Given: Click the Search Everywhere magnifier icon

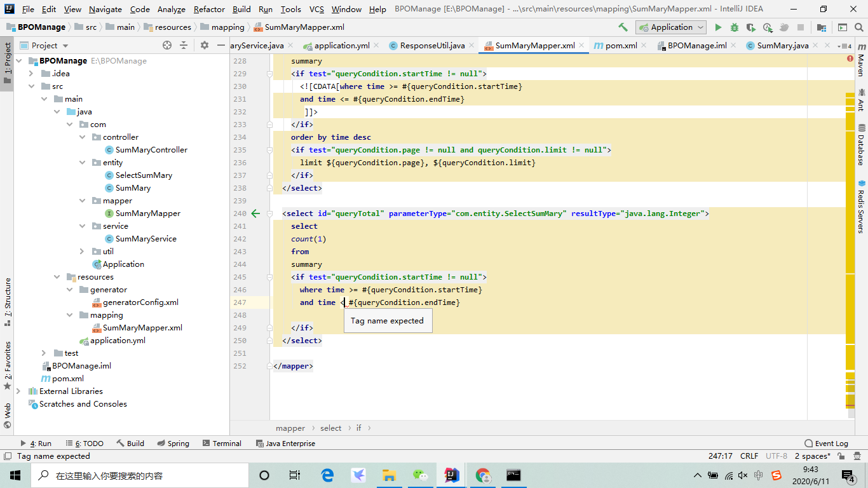Looking at the screenshot, I should coord(859,27).
